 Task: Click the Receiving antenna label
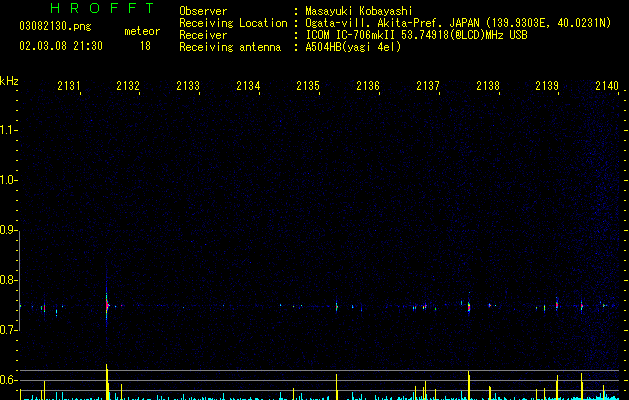click(x=230, y=47)
